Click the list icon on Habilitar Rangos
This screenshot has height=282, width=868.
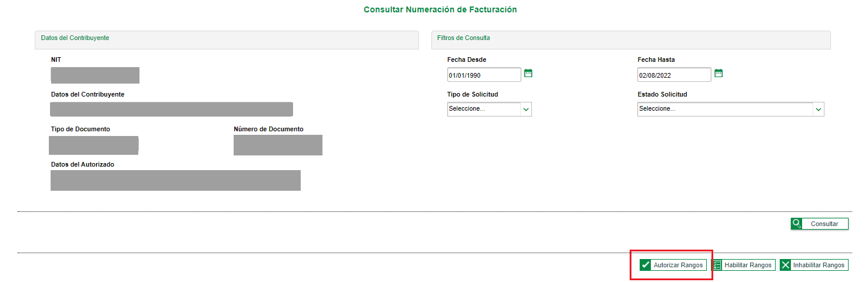[x=717, y=265]
